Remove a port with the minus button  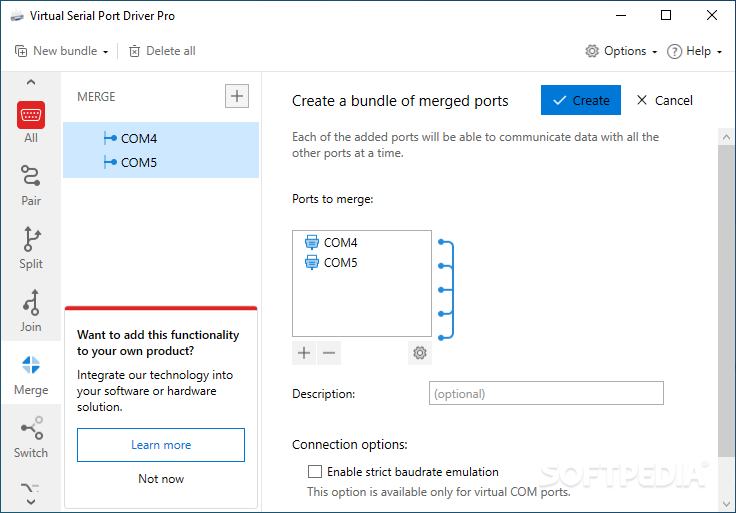(x=329, y=353)
